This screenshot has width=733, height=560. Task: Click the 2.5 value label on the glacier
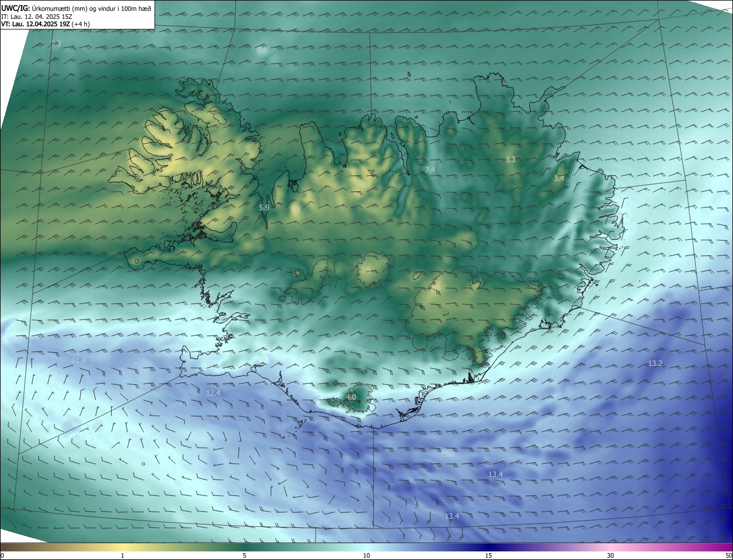pos(365,269)
